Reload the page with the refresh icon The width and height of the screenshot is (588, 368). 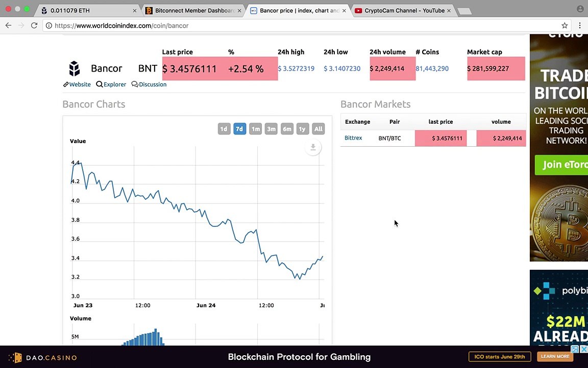point(34,26)
